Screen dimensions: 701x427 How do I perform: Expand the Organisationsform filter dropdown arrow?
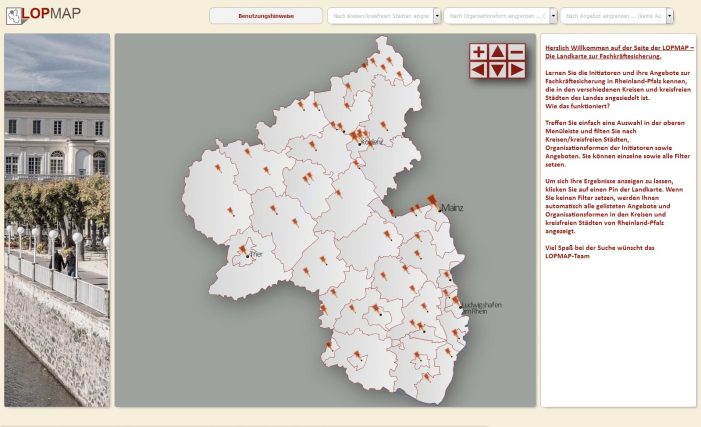coord(553,16)
